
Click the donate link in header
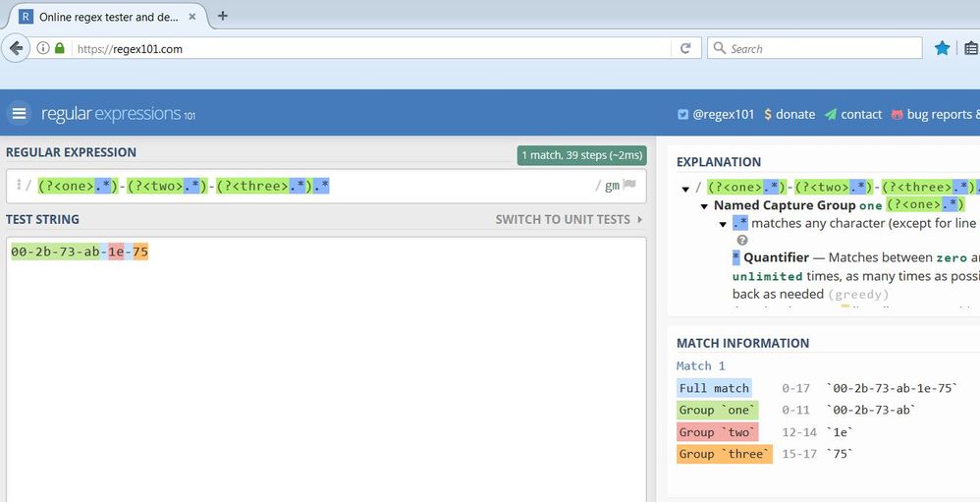tap(789, 114)
